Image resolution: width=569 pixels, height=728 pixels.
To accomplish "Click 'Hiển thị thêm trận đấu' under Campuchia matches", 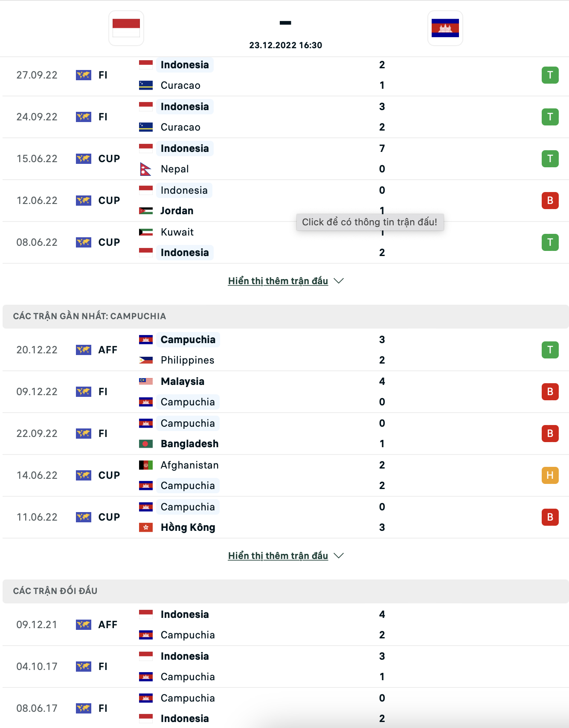I will coord(278,556).
